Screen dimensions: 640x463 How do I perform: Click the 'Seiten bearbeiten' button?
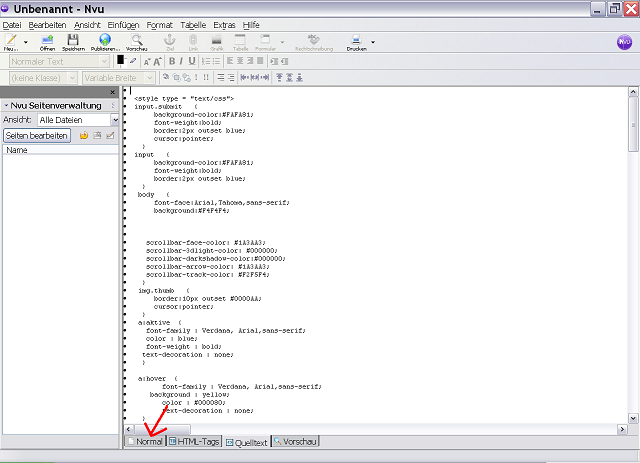(x=37, y=135)
